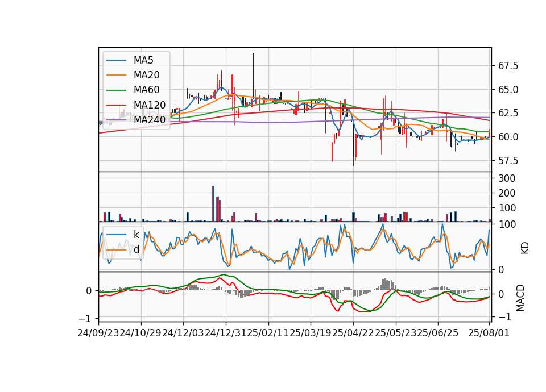Click the MA60 legend label

pyautogui.click(x=146, y=90)
